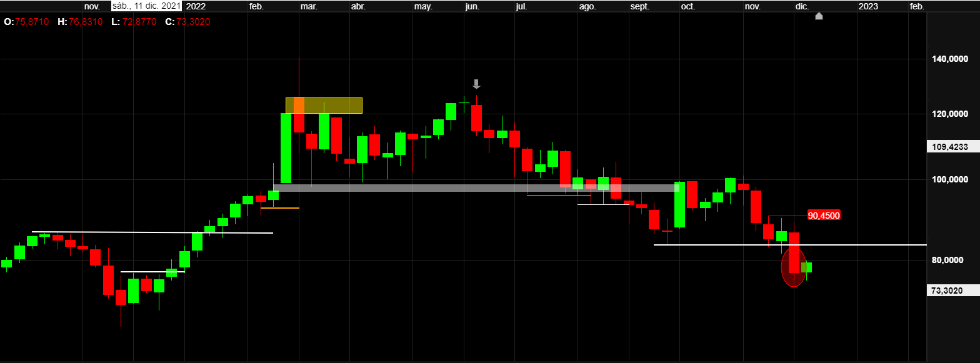Click the jul. label on the time axis
Screen dimensions: 980x363
click(521, 6)
